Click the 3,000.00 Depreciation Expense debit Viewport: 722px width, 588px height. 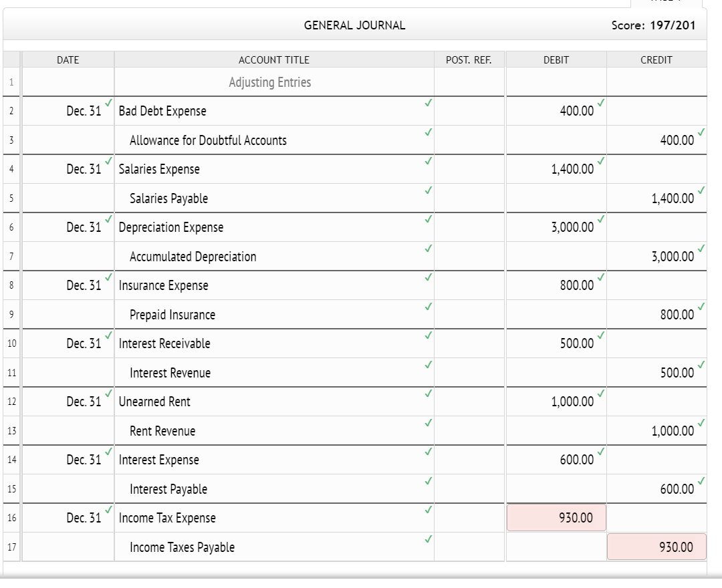572,227
